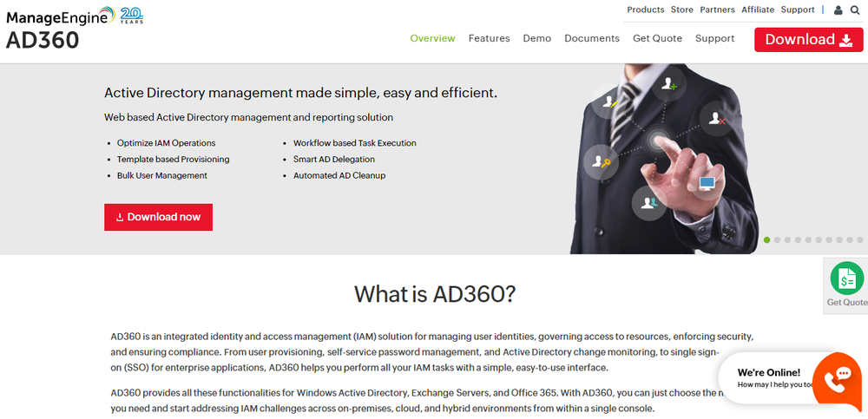
Task: Click the banner headline 'Active Directory management made simple'
Action: click(300, 93)
